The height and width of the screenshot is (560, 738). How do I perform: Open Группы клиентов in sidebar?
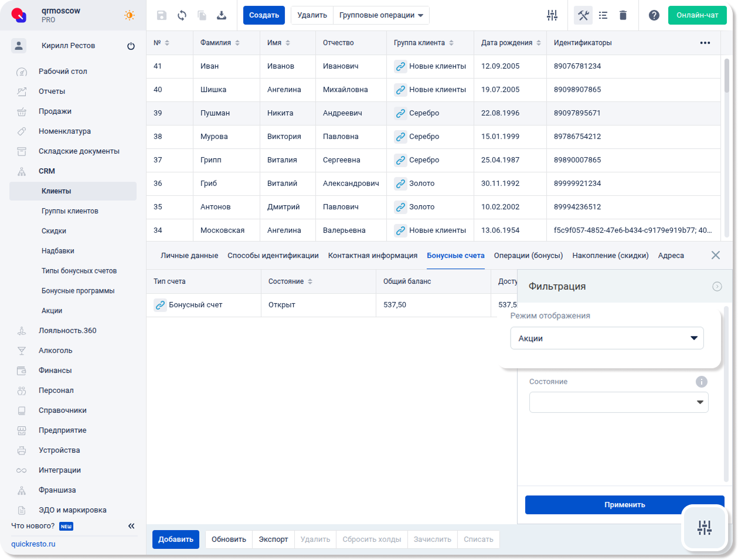click(70, 211)
